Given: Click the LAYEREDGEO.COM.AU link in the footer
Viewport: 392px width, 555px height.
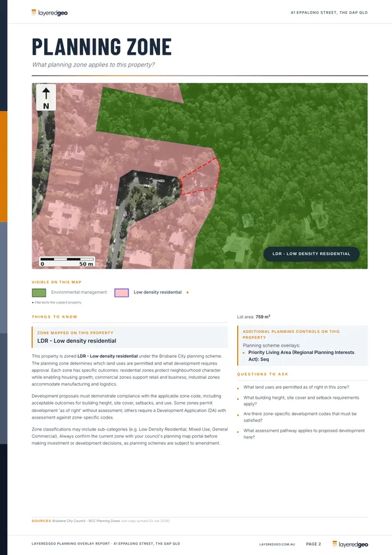Looking at the screenshot, I should tap(277, 544).
